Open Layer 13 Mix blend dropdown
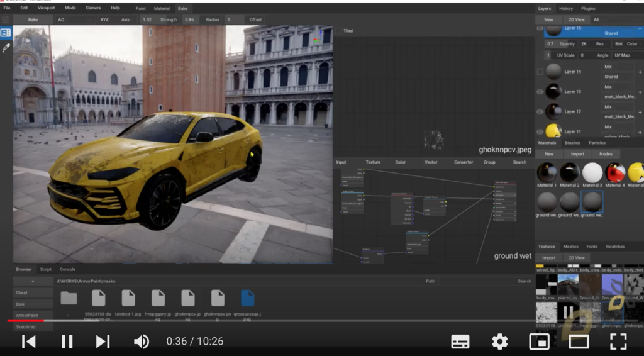The image size is (644, 356). click(619, 87)
